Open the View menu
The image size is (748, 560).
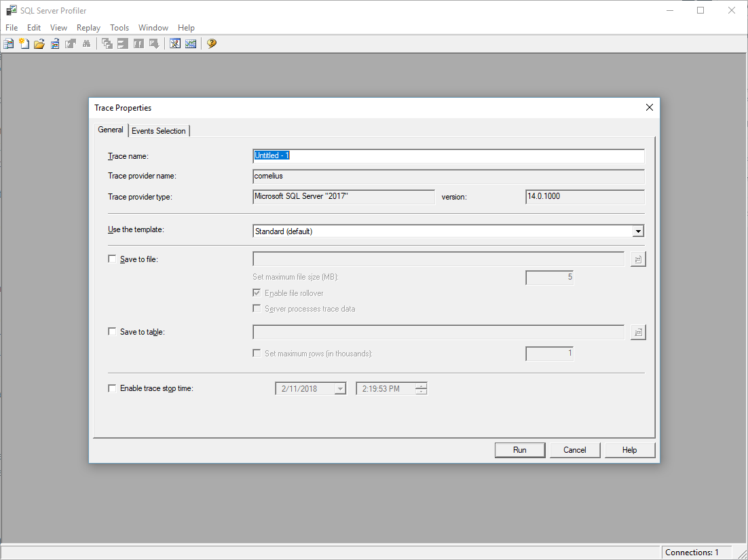[58, 28]
